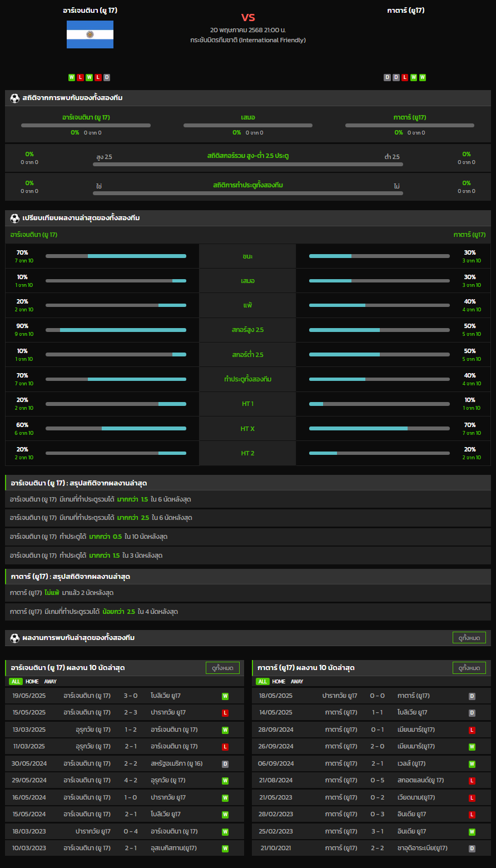Click the Qatar 40% loss value

[x=470, y=301]
